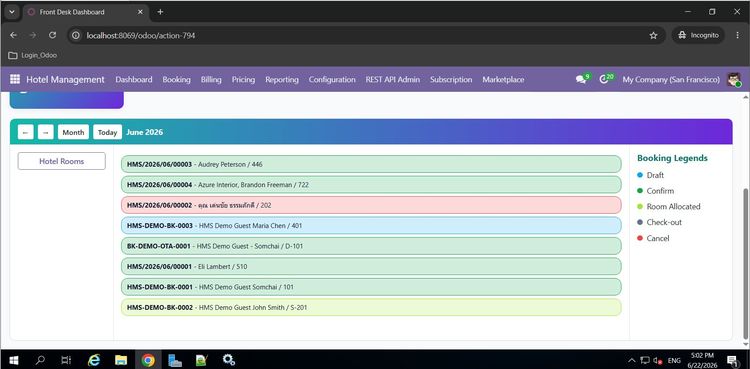Open File Explorer from the taskbar
Viewport: 750px width, 369px height.
pos(121,360)
